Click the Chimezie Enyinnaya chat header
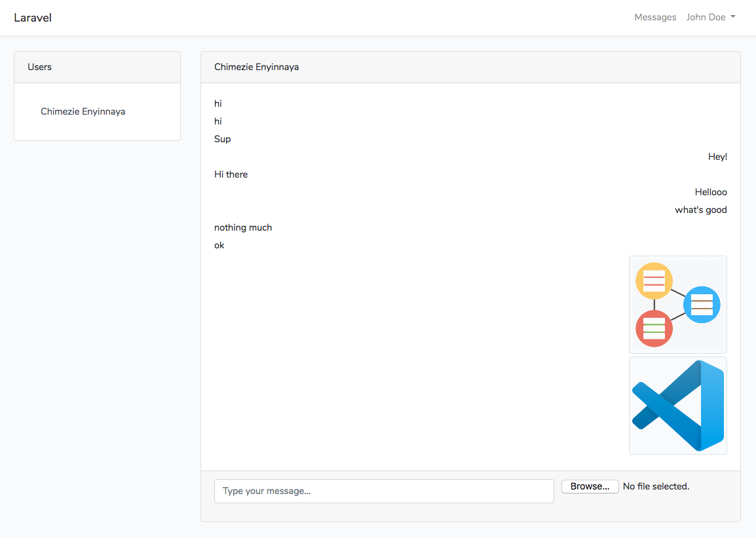This screenshot has height=538, width=756. (x=470, y=67)
